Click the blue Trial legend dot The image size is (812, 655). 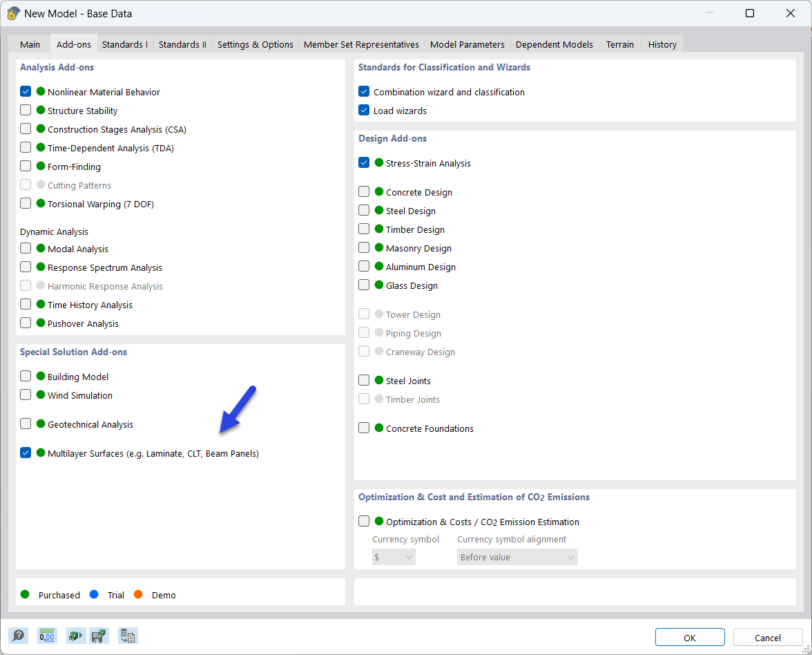coord(93,594)
